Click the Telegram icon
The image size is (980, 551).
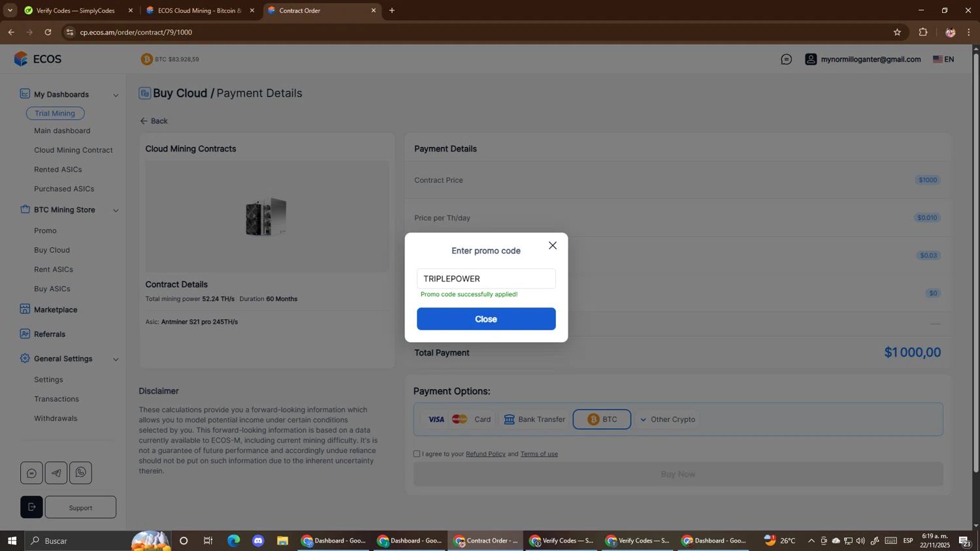pyautogui.click(x=56, y=473)
